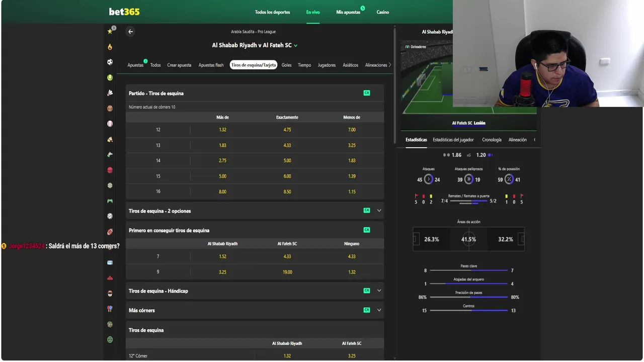Viewport: 644px width, 362px height.
Task: Bet Menos de 14 corners at 1.83
Action: [352, 160]
